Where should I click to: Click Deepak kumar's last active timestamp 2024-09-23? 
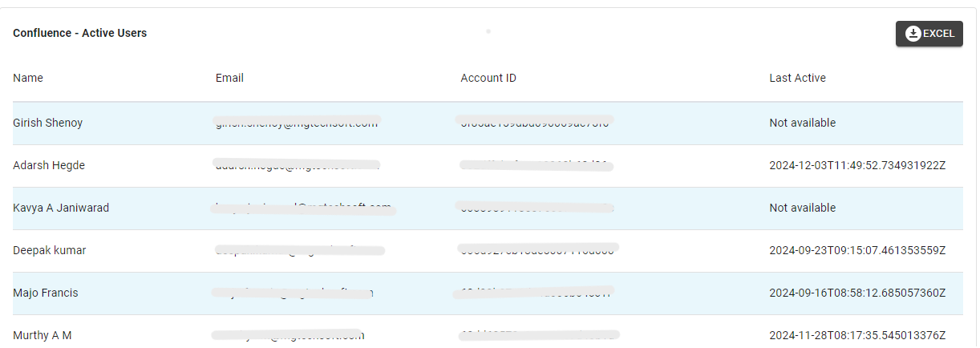coord(857,250)
